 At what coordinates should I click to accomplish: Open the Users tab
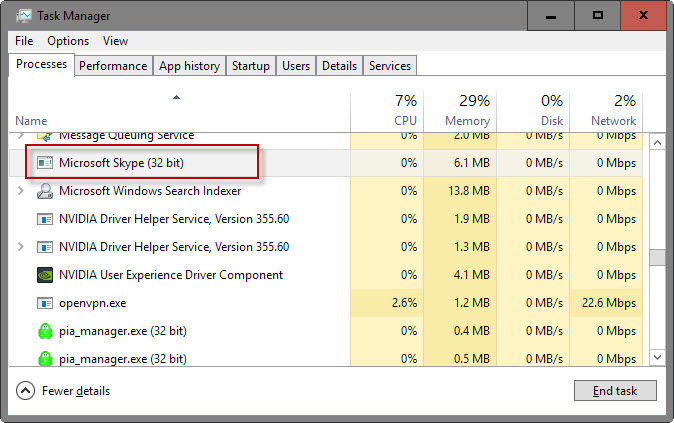(x=296, y=66)
